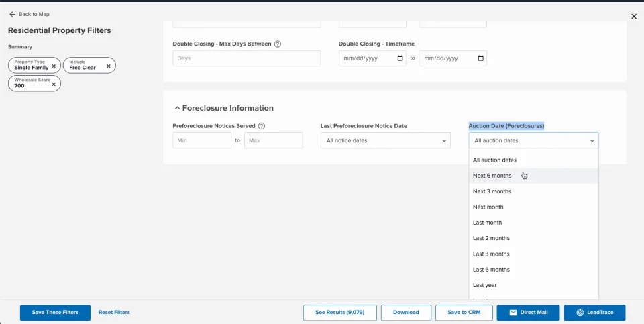Click Preforeclosure Notices Served help icon
644x324 pixels.
[262, 127]
